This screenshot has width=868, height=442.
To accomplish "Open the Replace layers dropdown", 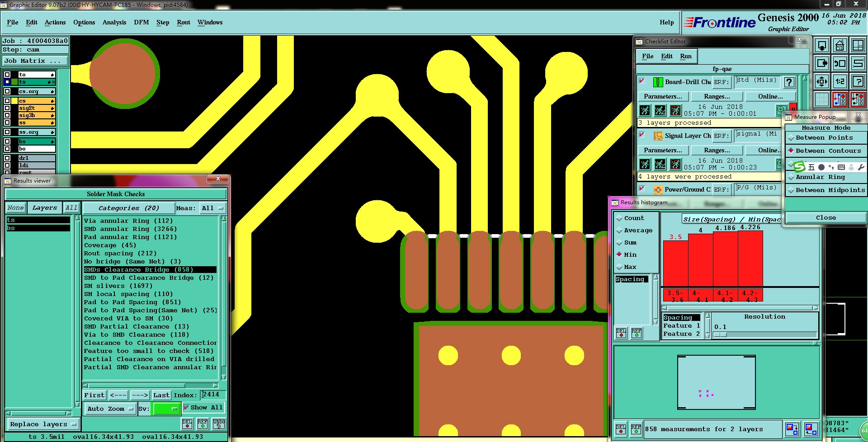I will [x=43, y=424].
